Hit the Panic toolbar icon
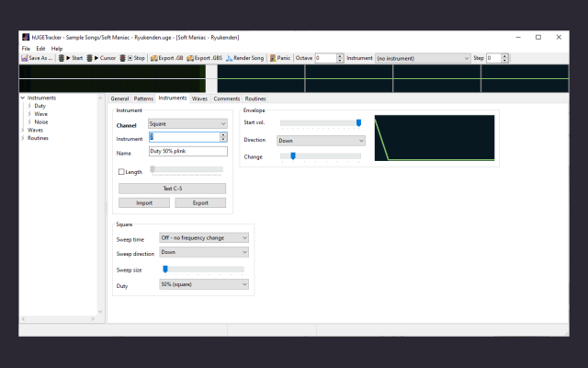This screenshot has height=368, width=588. [x=273, y=58]
